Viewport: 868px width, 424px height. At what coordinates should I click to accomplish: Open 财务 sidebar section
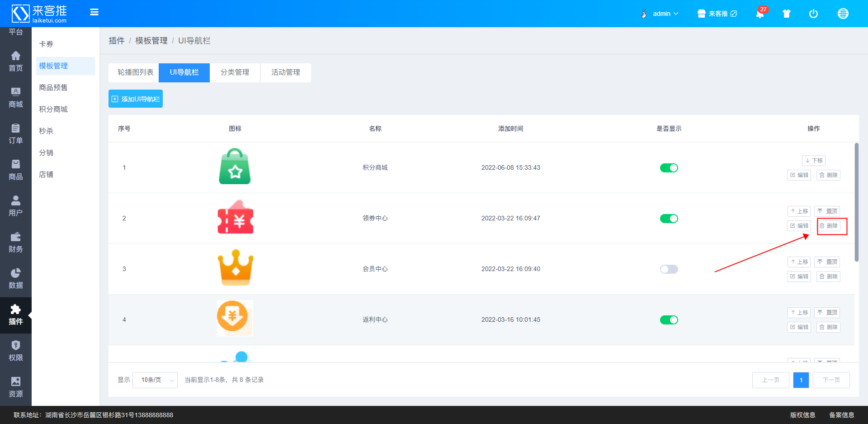(16, 243)
